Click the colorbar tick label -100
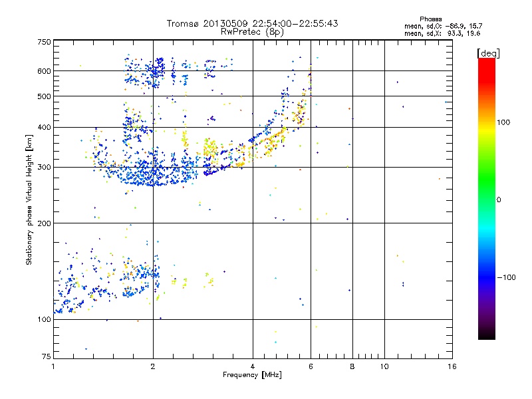 click(506, 277)
